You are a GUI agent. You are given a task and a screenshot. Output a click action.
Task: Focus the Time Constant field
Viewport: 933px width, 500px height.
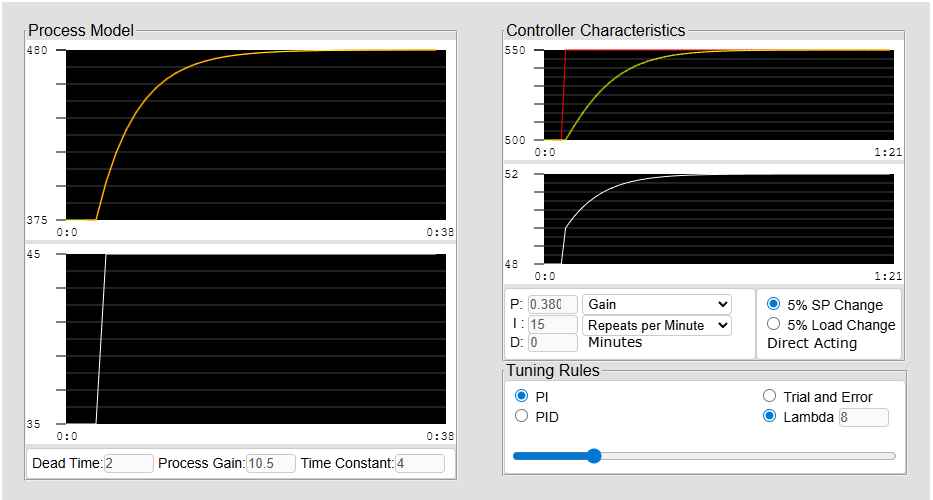coord(419,463)
